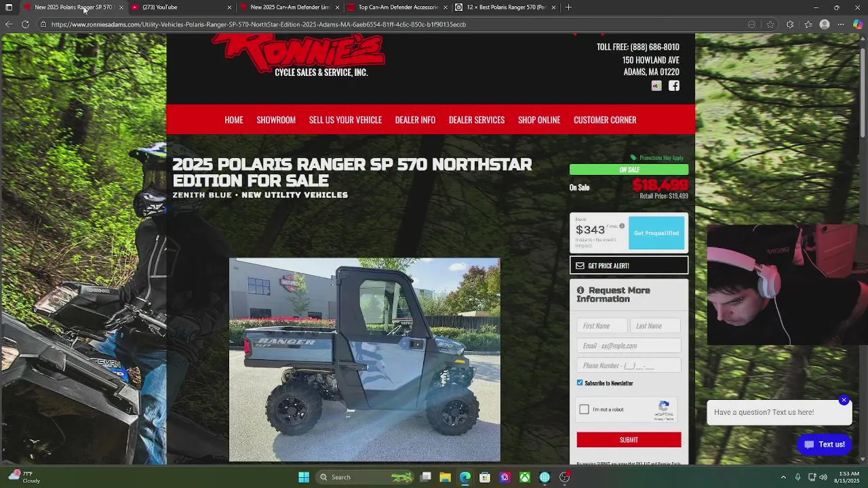This screenshot has height=488, width=868.
Task: Add this page to favorites with the star icon
Action: [x=770, y=24]
